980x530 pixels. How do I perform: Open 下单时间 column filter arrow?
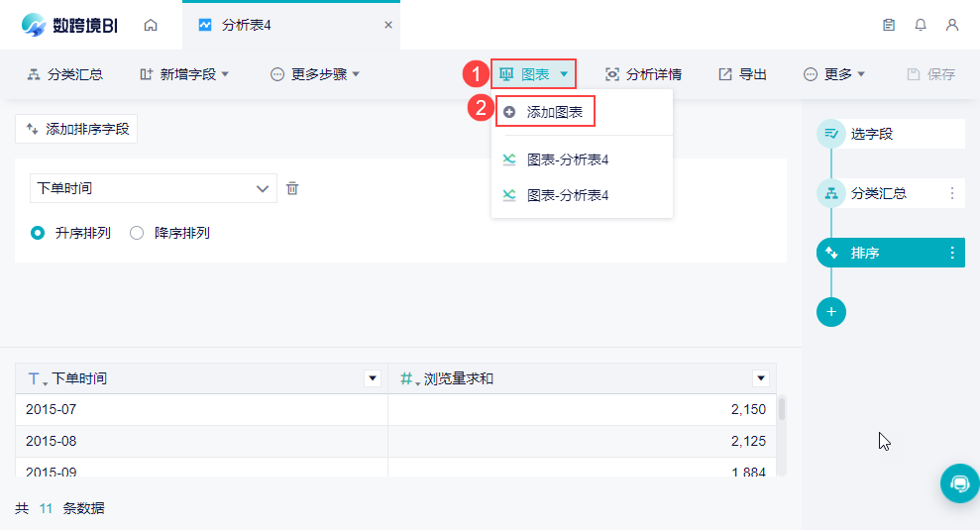pyautogui.click(x=373, y=378)
